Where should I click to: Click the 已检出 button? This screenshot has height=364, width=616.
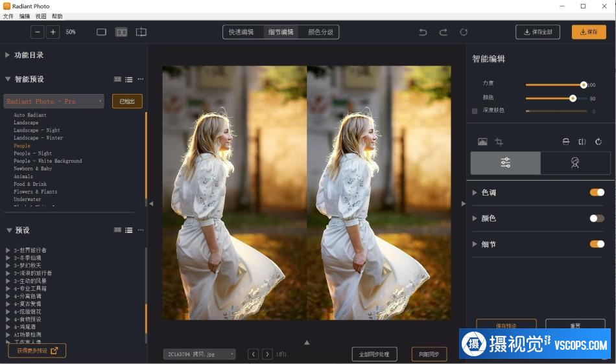coord(127,101)
